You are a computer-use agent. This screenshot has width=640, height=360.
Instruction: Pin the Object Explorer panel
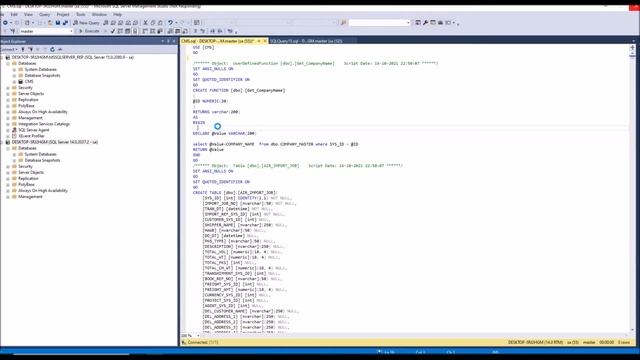[x=168, y=41]
